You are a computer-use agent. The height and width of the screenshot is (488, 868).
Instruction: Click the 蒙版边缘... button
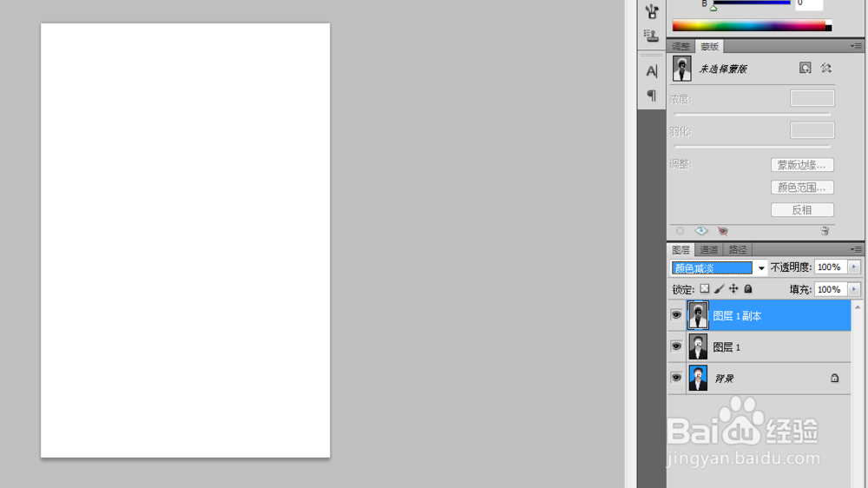click(802, 164)
